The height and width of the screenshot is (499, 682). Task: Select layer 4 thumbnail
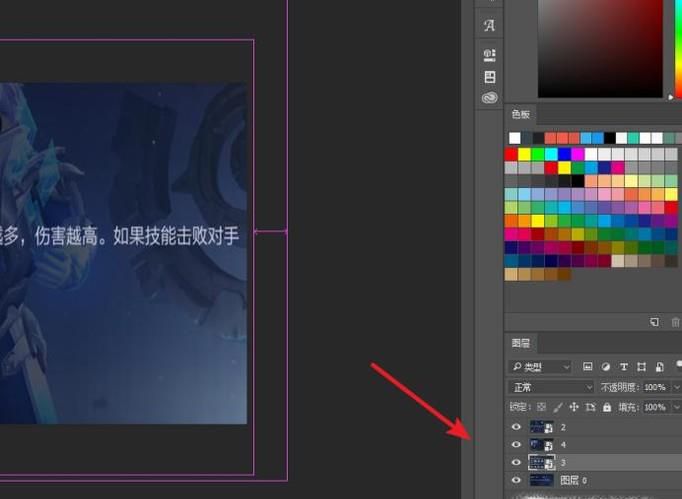[542, 445]
